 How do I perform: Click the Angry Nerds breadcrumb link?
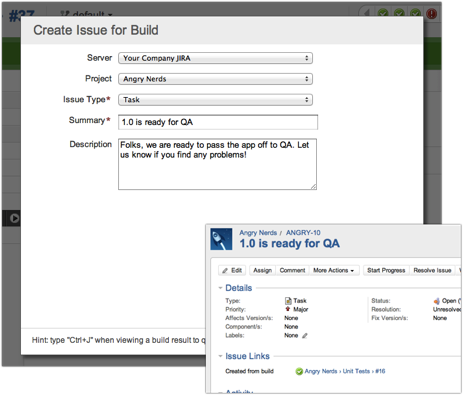[x=258, y=233]
